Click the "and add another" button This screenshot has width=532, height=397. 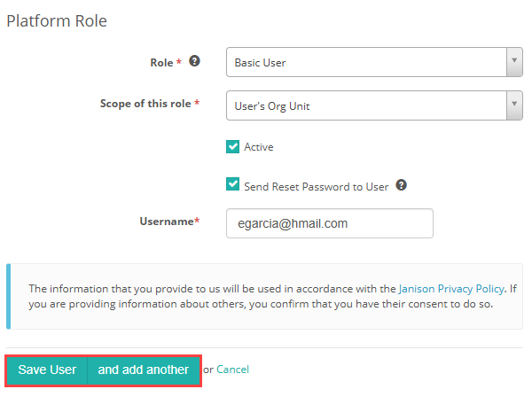(x=144, y=370)
